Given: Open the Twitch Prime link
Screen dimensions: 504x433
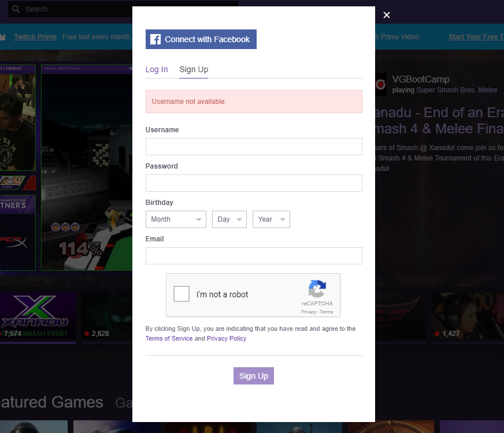Looking at the screenshot, I should 35,37.
